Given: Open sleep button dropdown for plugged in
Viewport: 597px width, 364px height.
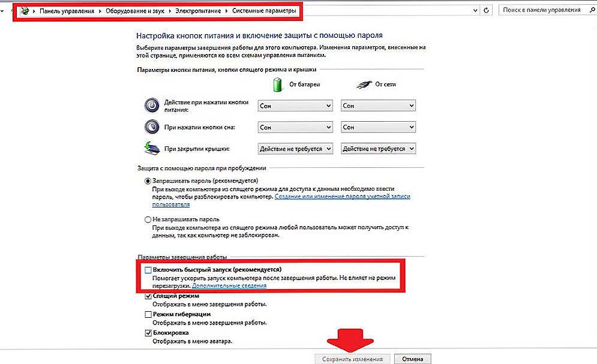Looking at the screenshot, I should pyautogui.click(x=378, y=127).
